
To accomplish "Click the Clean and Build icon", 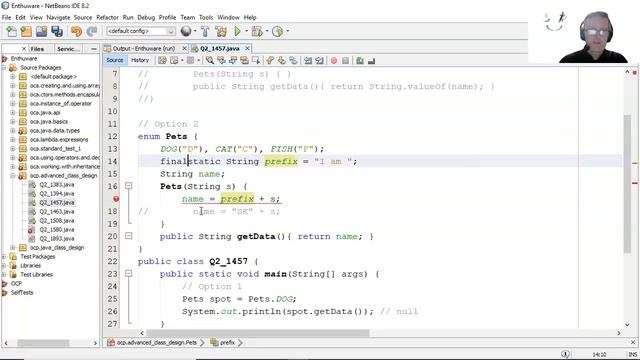I will click(221, 31).
